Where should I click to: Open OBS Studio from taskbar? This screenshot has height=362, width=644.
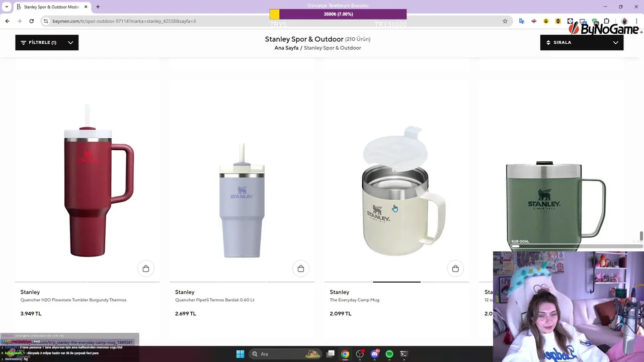click(x=360, y=354)
